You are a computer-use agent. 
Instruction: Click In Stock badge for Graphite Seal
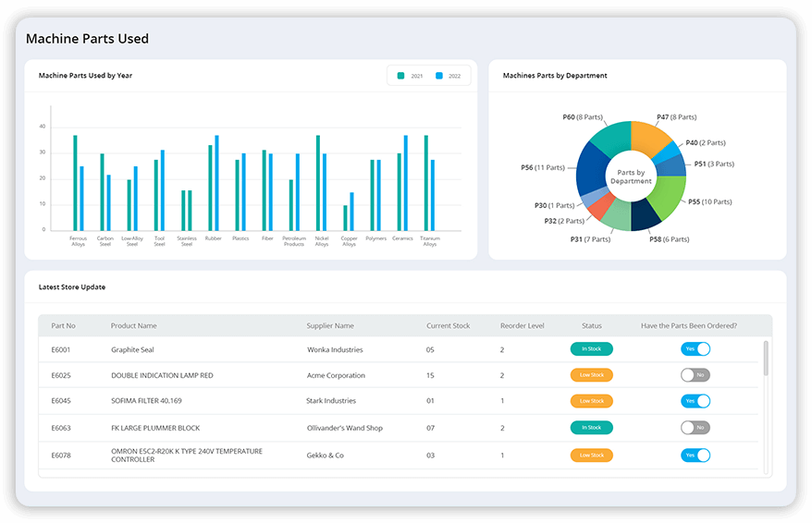pos(591,349)
